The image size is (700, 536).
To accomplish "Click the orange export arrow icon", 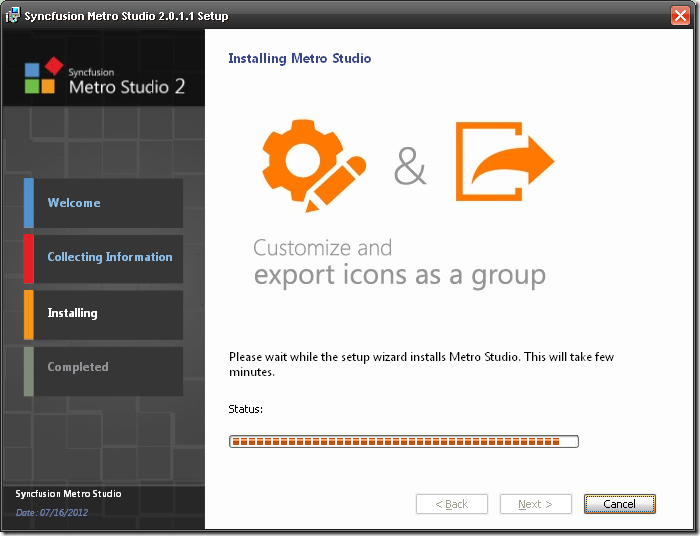I will 505,161.
